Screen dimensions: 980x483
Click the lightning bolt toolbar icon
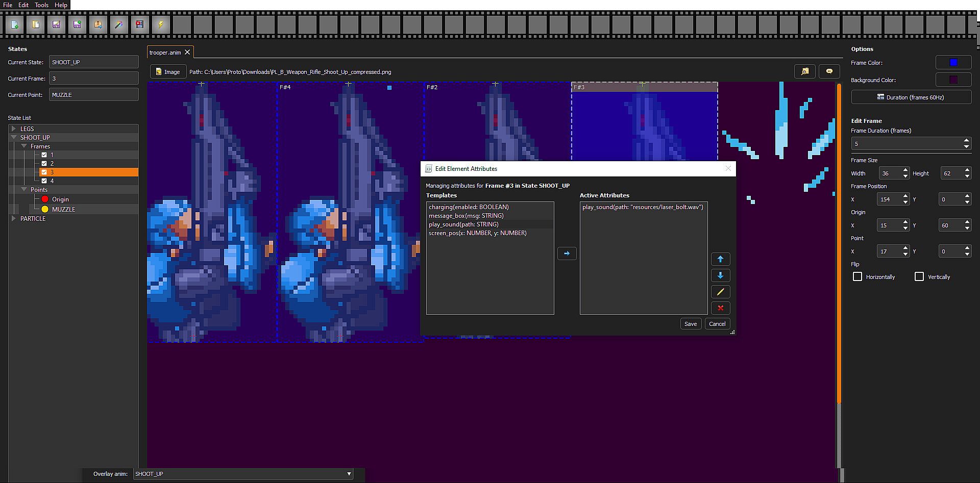click(161, 24)
